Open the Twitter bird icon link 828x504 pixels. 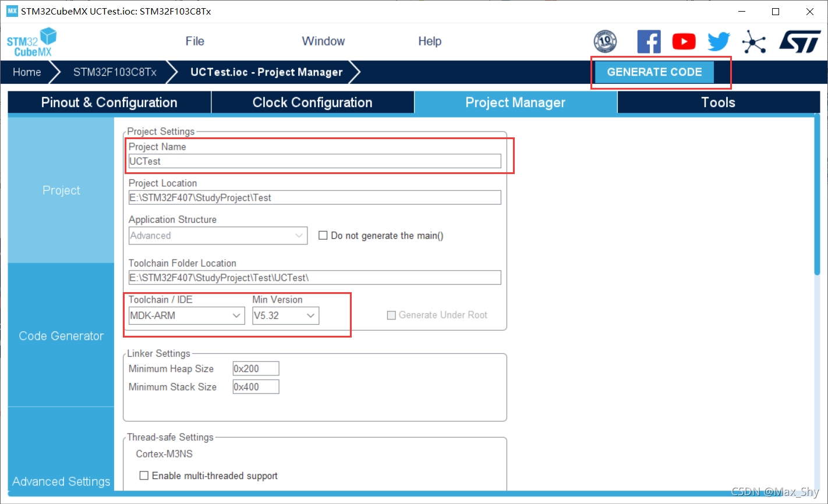pyautogui.click(x=719, y=42)
